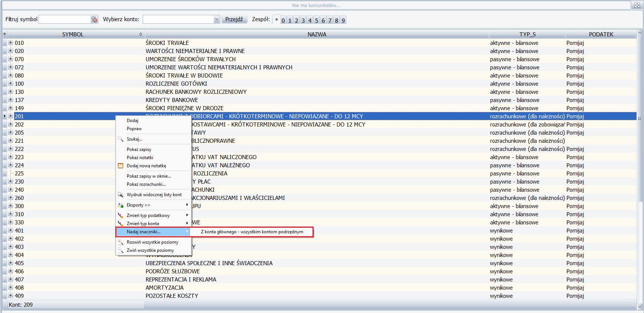This screenshot has width=644, height=313.
Task: Click the Zwiń wszystkie poziomy icon
Action: pyautogui.click(x=120, y=250)
